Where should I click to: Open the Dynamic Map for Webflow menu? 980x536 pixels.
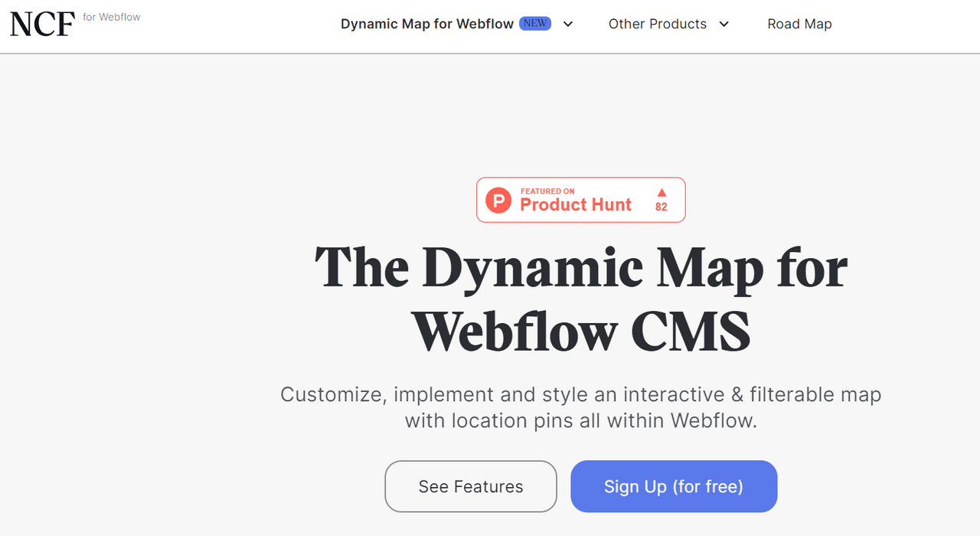[427, 24]
